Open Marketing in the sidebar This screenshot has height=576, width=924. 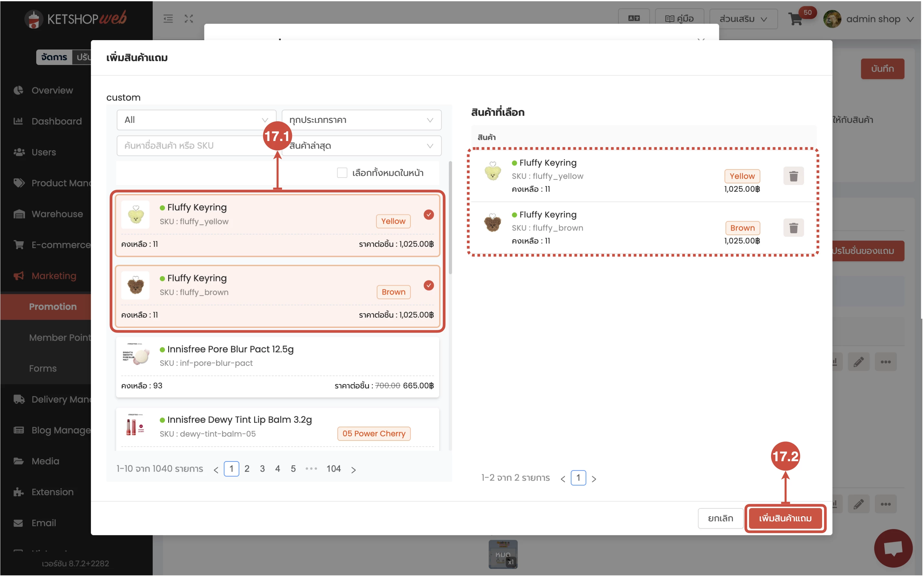coord(54,276)
